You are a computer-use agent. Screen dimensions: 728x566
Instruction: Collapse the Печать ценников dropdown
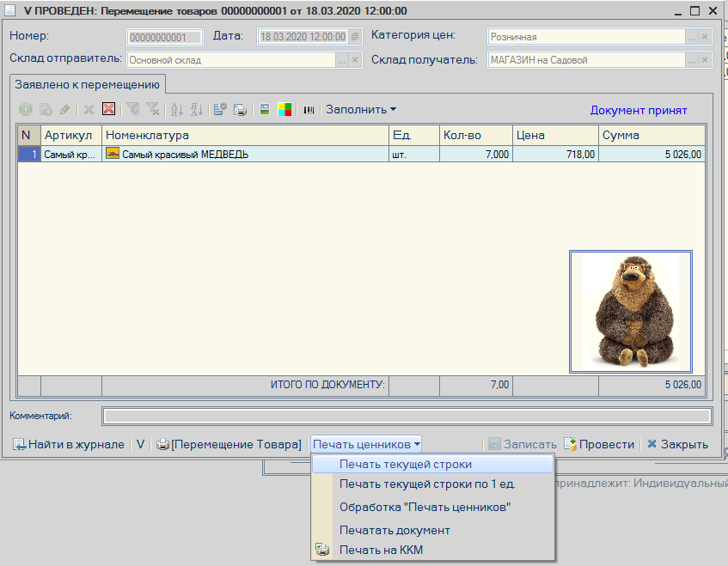pyautogui.click(x=366, y=444)
